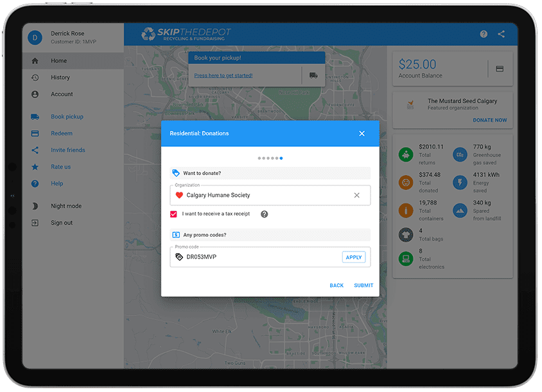
Task: Click the help question mark icon in header
Action: (x=484, y=34)
